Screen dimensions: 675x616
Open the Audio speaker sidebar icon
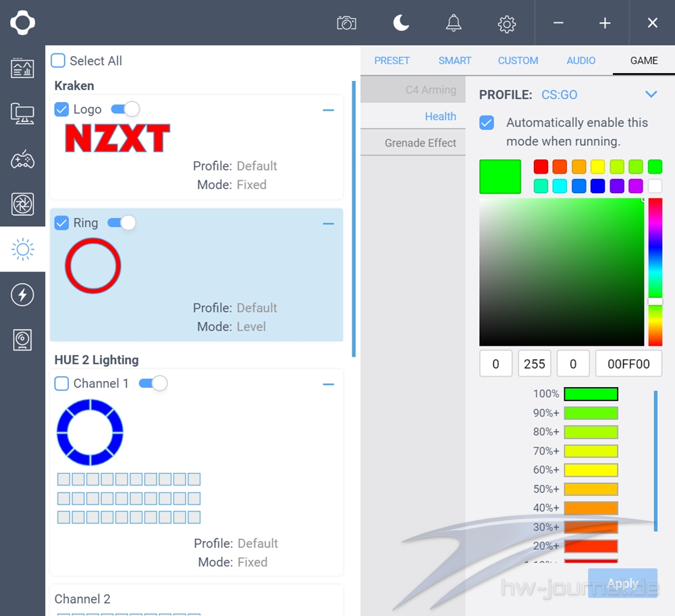click(x=22, y=340)
